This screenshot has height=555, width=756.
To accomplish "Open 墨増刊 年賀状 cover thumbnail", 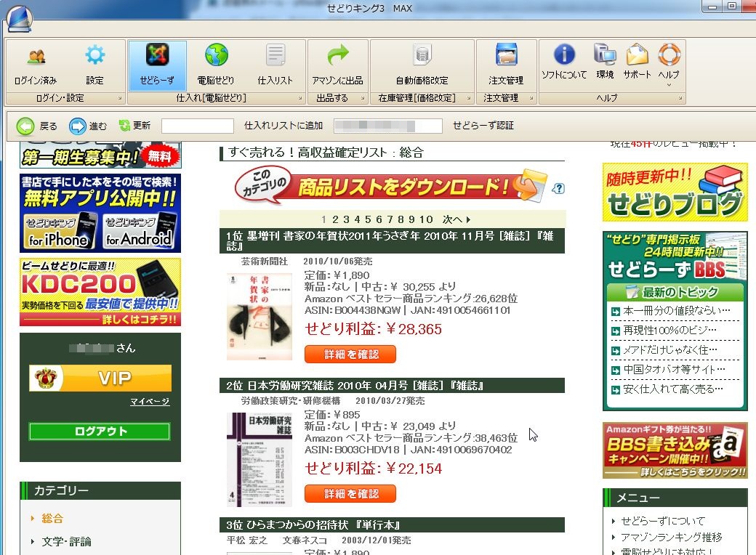I will (x=260, y=317).
